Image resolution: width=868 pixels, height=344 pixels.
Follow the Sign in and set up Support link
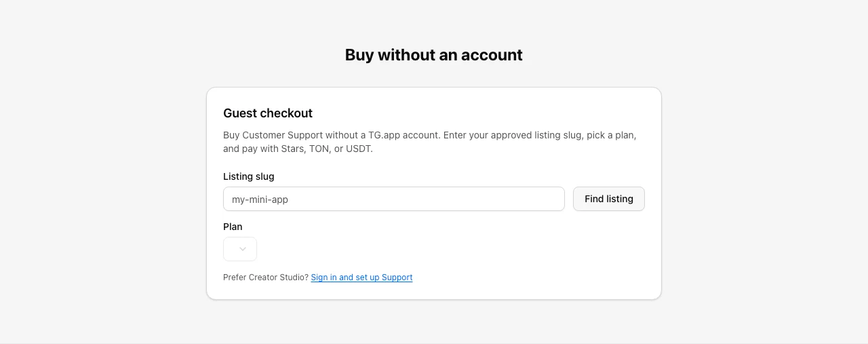pyautogui.click(x=361, y=278)
